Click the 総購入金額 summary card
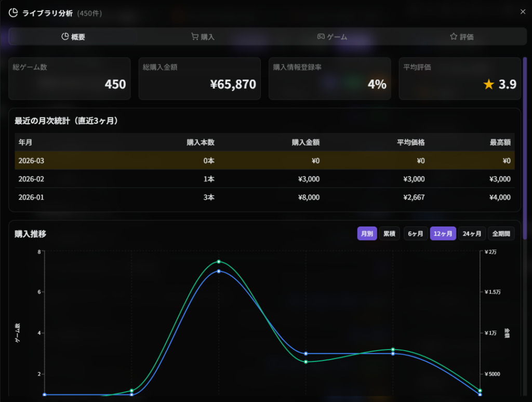The height and width of the screenshot is (402, 532). coord(199,78)
